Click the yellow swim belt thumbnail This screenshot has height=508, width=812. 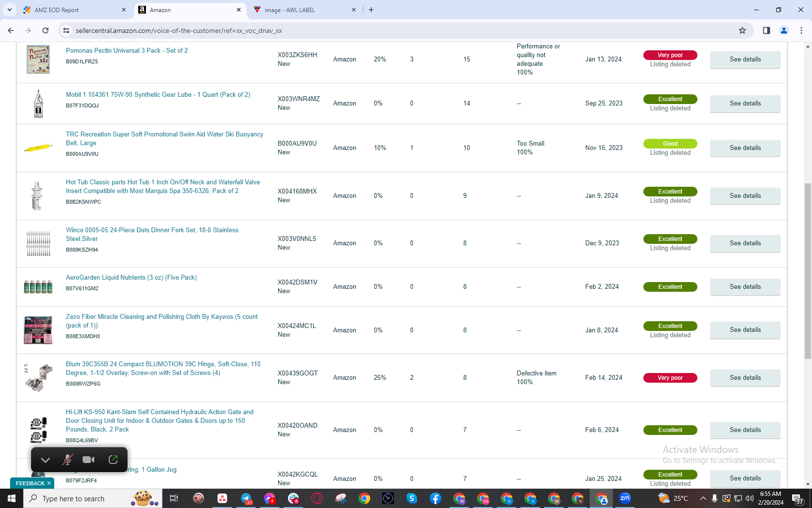coord(38,148)
